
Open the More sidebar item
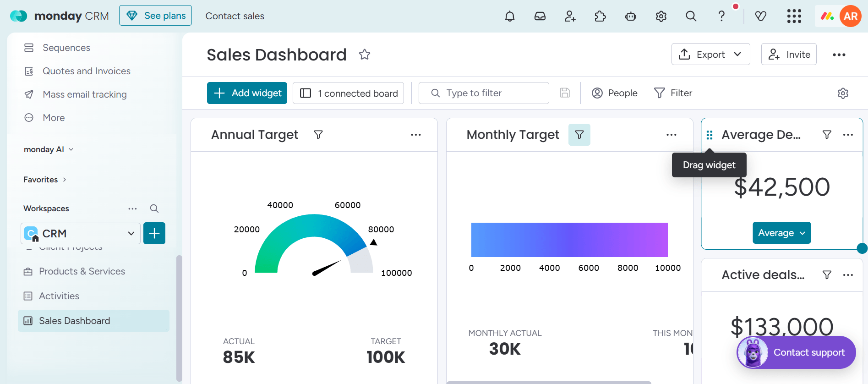coord(54,118)
